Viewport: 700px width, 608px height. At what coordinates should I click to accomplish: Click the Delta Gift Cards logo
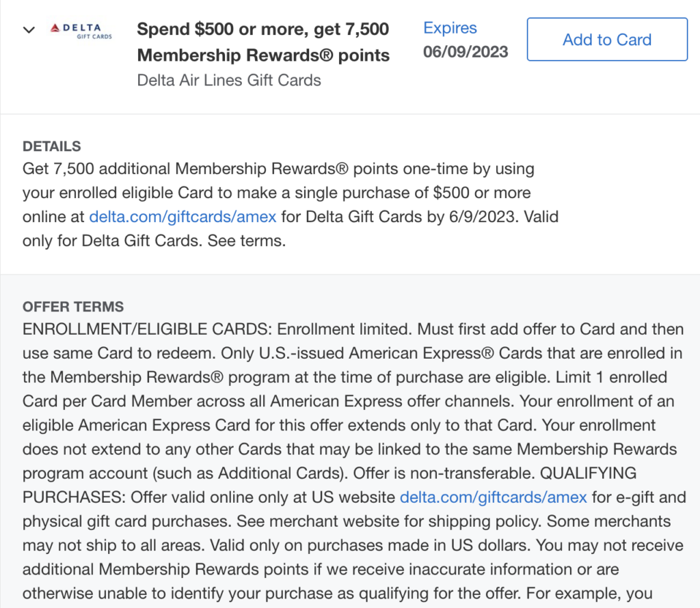[x=81, y=31]
